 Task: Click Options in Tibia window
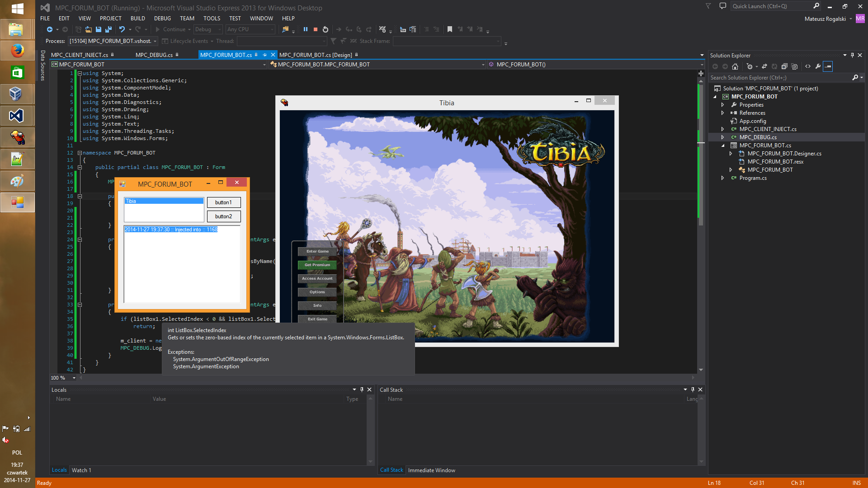(x=317, y=292)
